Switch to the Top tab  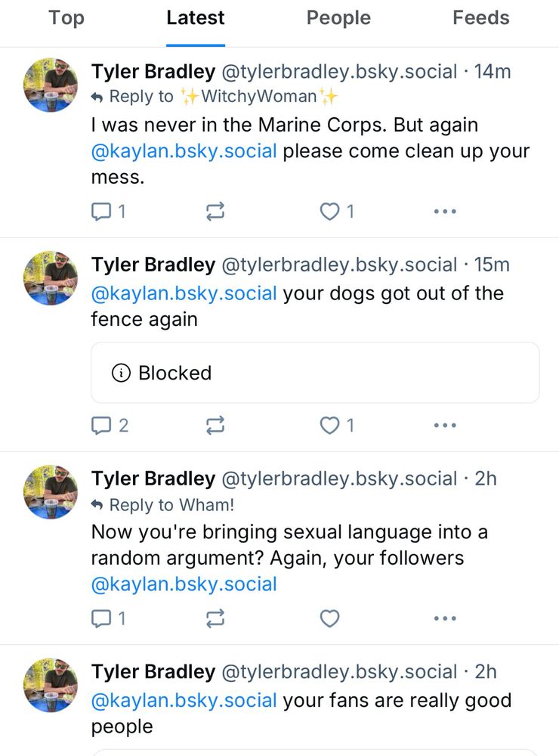[66, 18]
